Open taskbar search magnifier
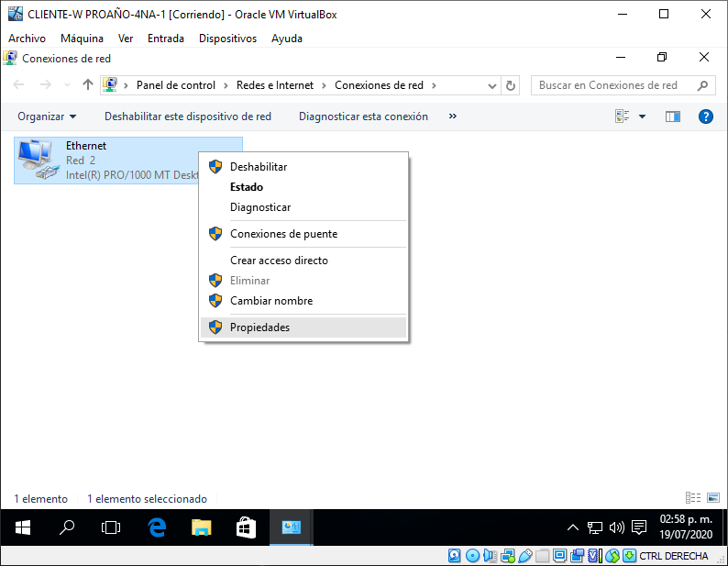The width and height of the screenshot is (728, 566). tap(67, 527)
